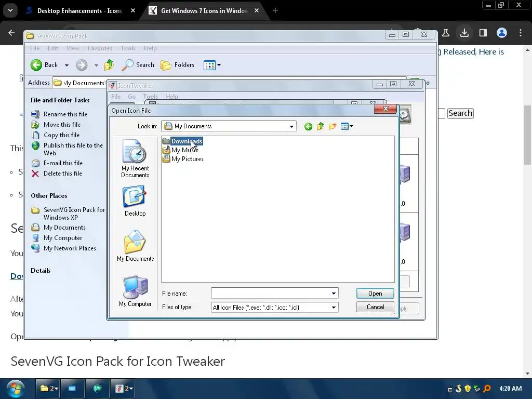
Task: Open a new browser tab
Action: 275,10
